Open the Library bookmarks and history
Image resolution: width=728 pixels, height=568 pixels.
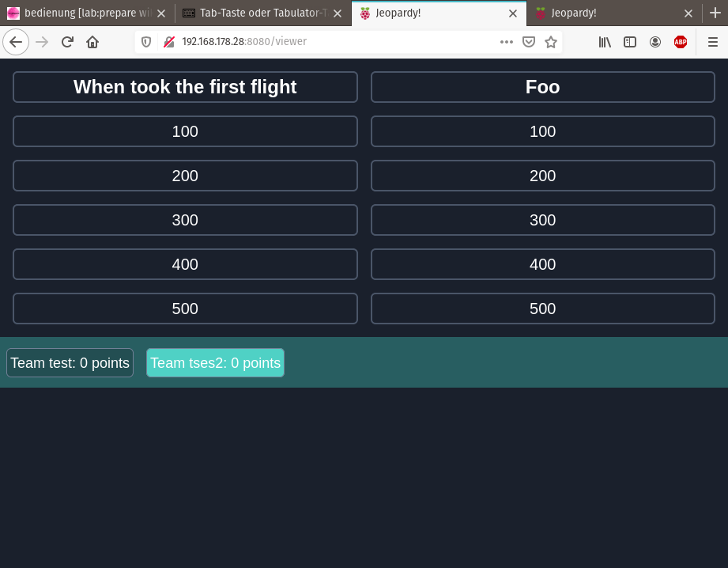[x=605, y=42]
